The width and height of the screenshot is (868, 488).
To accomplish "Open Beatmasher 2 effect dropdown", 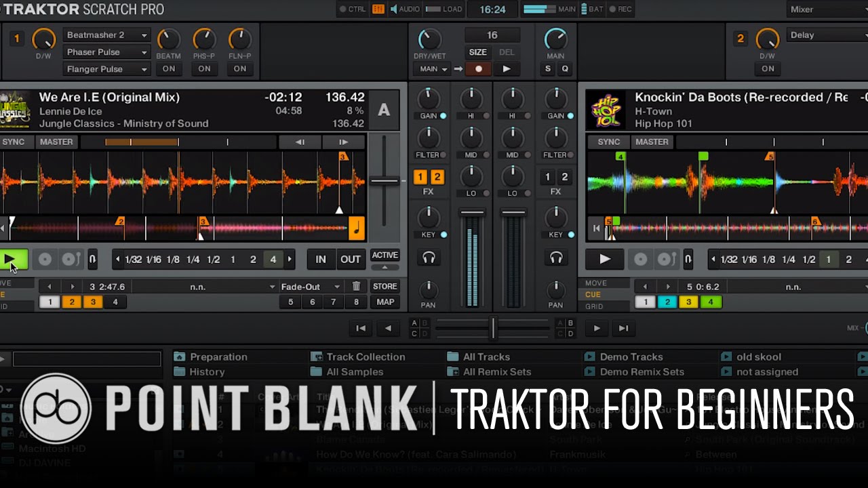I will [106, 35].
